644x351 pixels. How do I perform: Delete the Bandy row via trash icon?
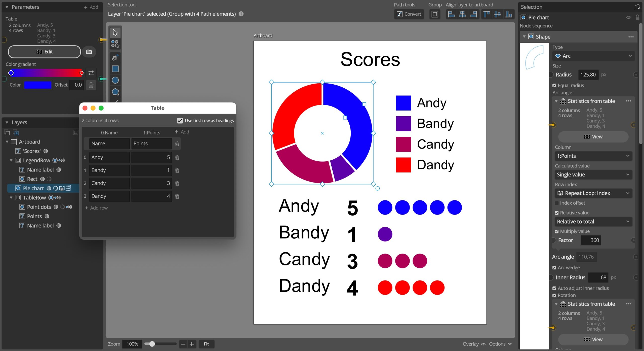pos(177,170)
